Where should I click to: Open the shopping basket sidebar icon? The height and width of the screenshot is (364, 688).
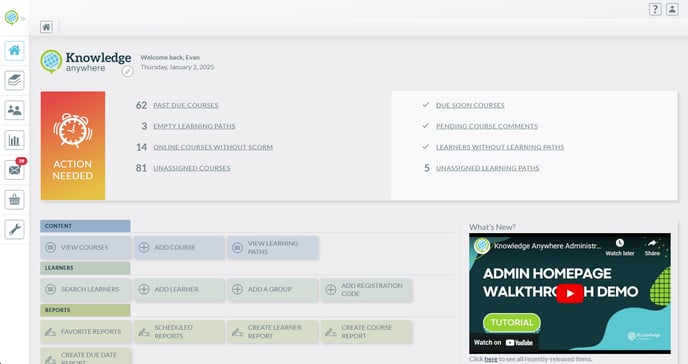pos(14,200)
